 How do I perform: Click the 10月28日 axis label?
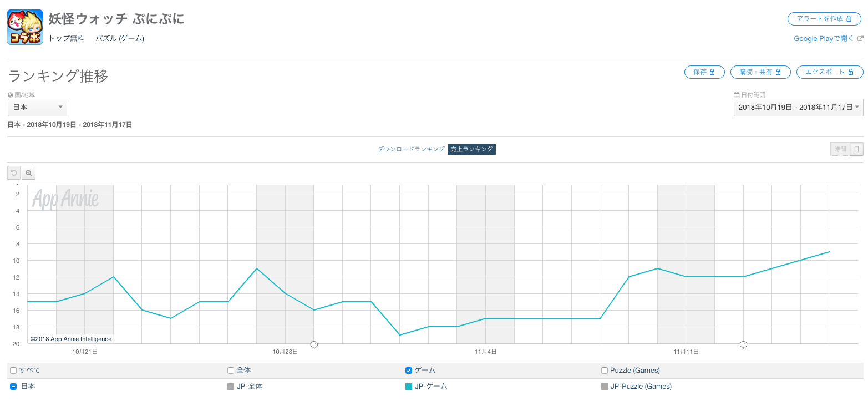click(285, 352)
